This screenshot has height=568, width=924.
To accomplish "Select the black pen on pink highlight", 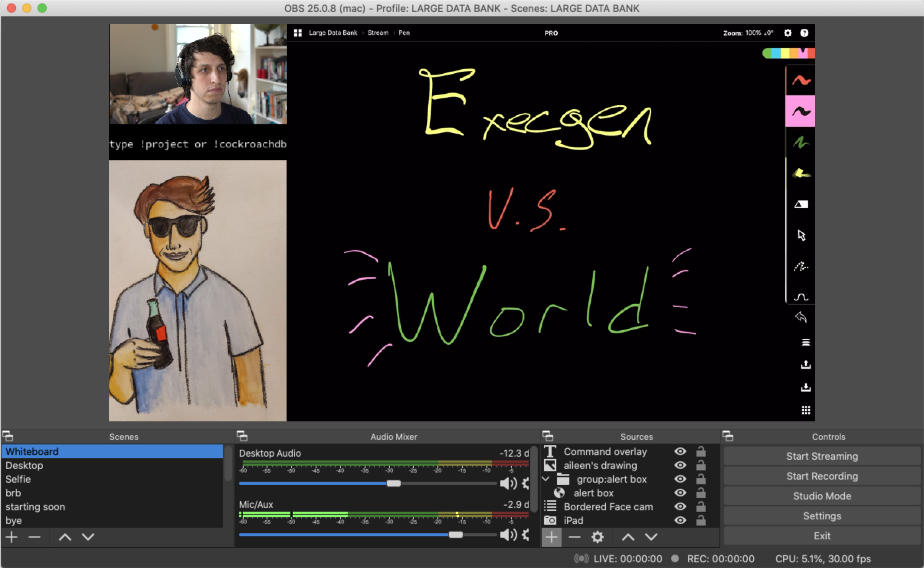I will [801, 111].
